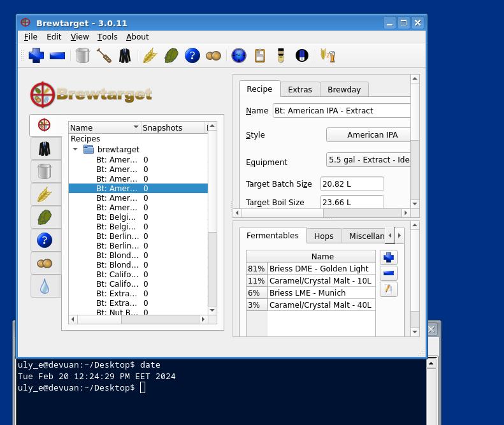Viewport: 504px width, 425px height.
Task: Switch to the Extras tab
Action: 300,89
